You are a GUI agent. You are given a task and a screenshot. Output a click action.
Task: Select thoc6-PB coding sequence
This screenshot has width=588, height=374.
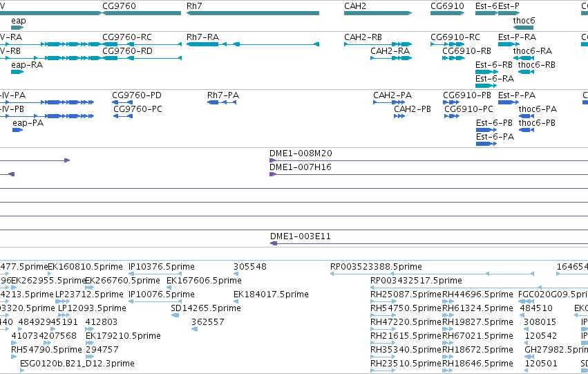527,130
